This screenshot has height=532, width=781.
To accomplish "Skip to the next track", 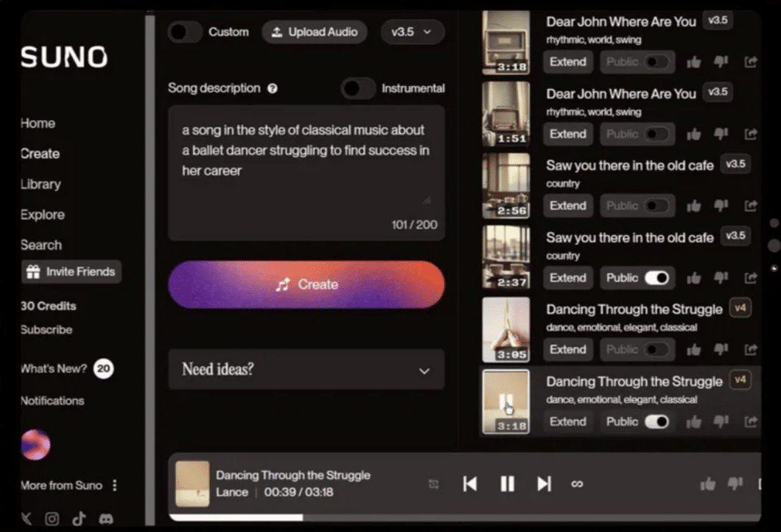I will [x=544, y=483].
